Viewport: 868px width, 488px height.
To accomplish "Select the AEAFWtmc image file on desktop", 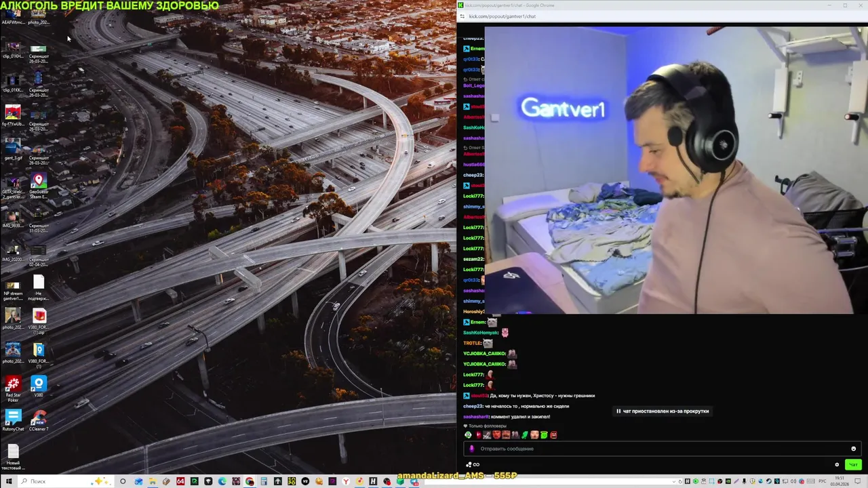I will coord(13,16).
